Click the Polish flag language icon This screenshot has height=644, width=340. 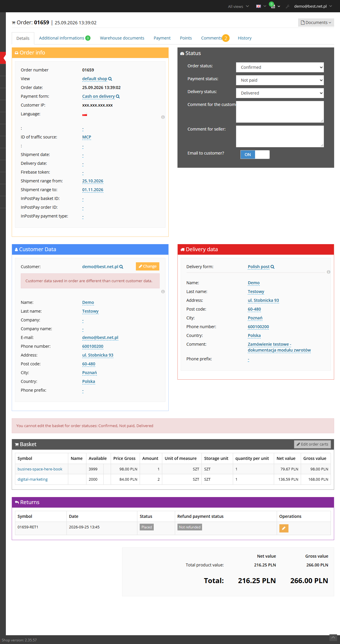click(x=85, y=114)
